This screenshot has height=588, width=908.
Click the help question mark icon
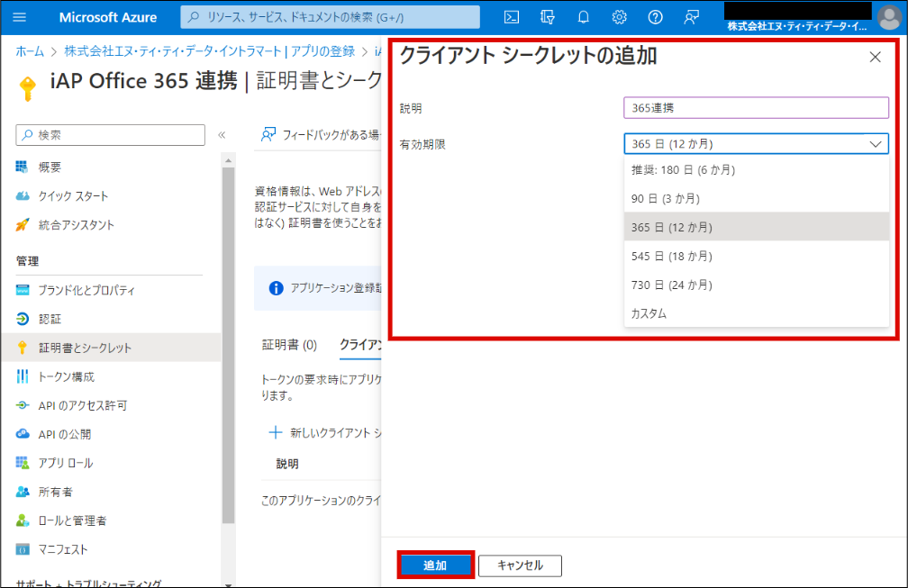click(656, 17)
